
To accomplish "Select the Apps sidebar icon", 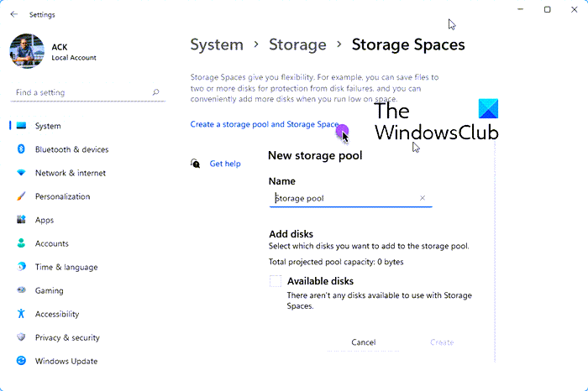I will click(21, 220).
